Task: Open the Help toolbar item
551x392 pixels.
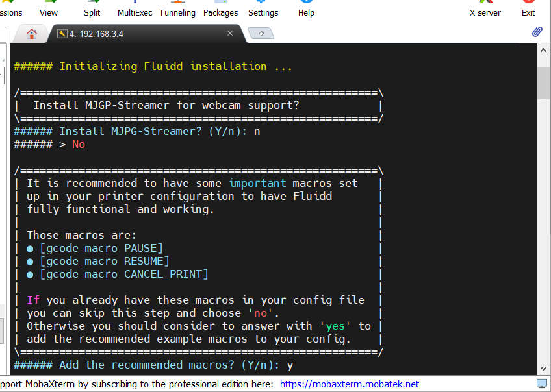Action: 306,9
